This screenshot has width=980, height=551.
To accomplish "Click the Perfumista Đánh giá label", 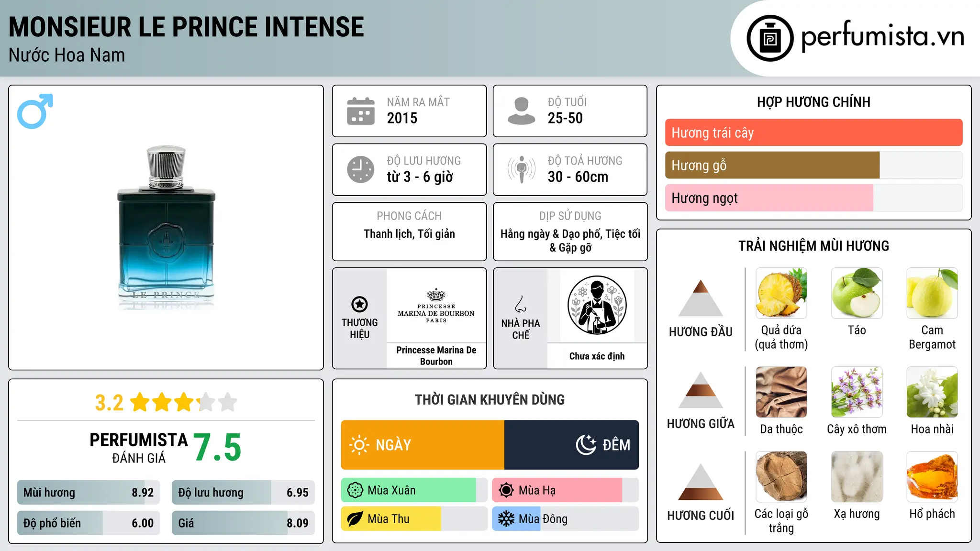I will pos(139,448).
